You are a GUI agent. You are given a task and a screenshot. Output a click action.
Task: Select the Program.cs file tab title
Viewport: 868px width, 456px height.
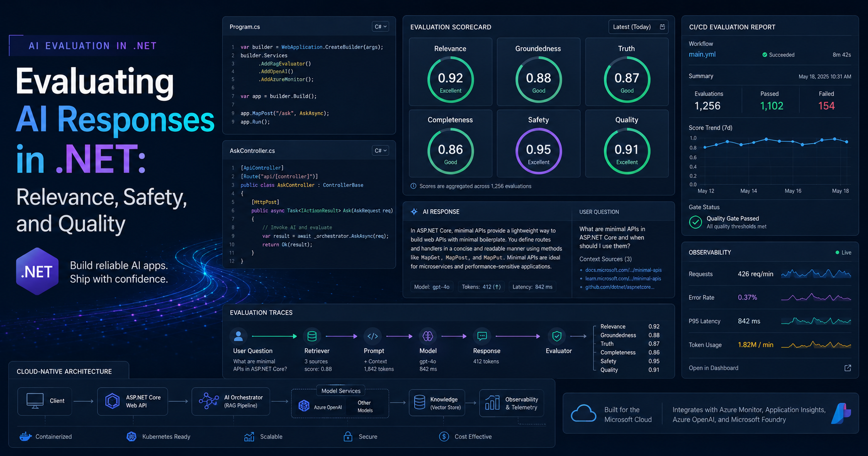click(245, 27)
